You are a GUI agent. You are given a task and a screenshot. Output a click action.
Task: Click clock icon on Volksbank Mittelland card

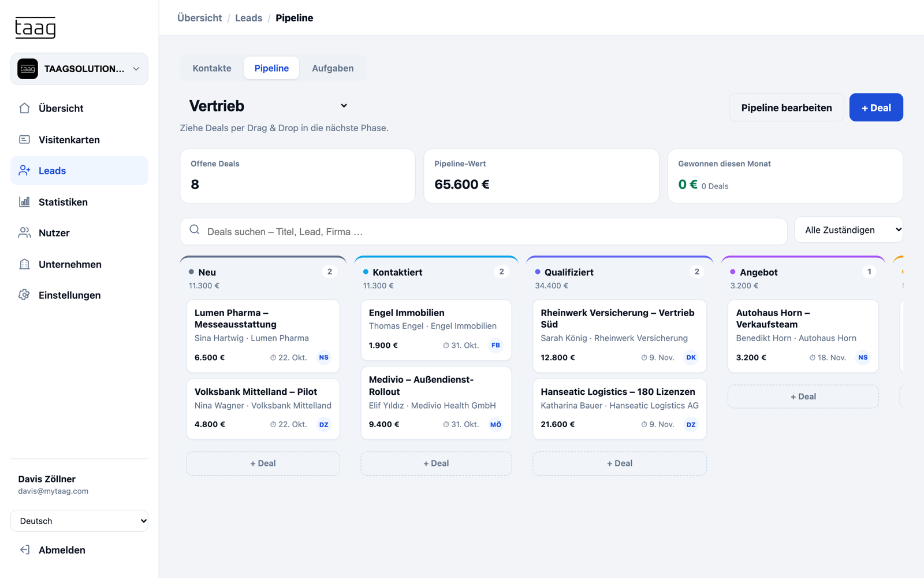click(x=273, y=425)
